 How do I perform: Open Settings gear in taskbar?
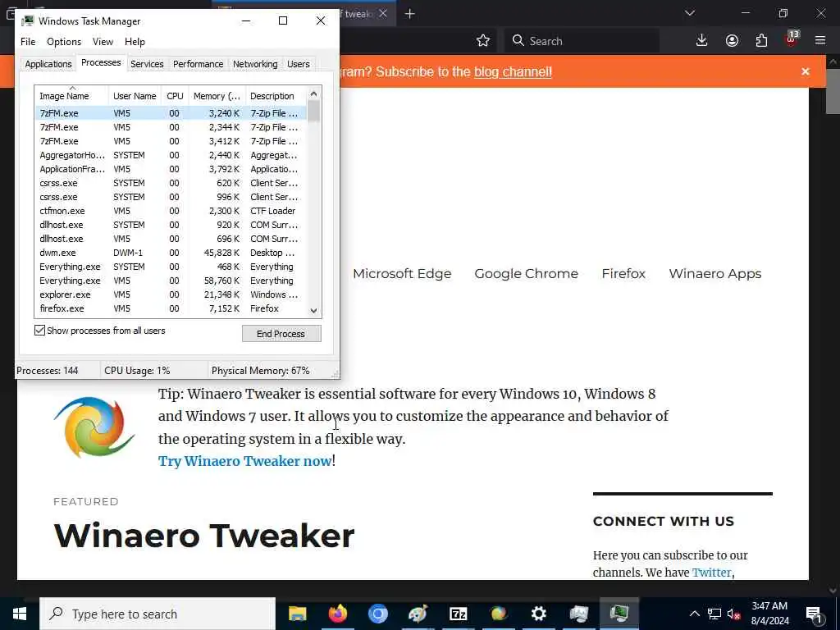(x=538, y=614)
